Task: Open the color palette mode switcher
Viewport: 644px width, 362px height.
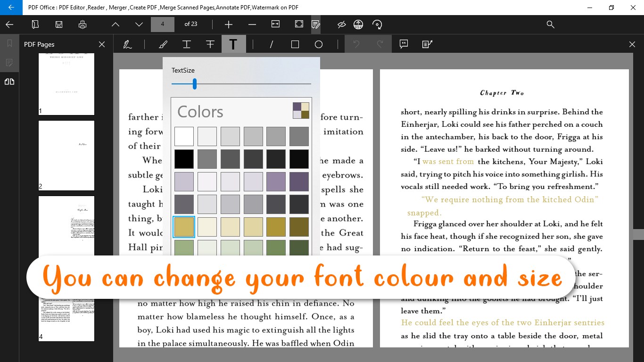Action: tap(301, 111)
